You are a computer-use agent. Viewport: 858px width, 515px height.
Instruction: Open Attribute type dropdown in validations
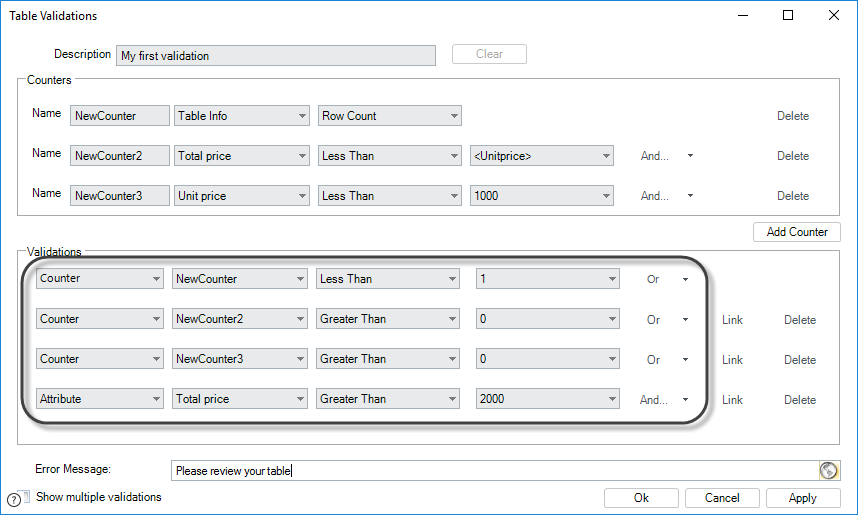point(100,398)
